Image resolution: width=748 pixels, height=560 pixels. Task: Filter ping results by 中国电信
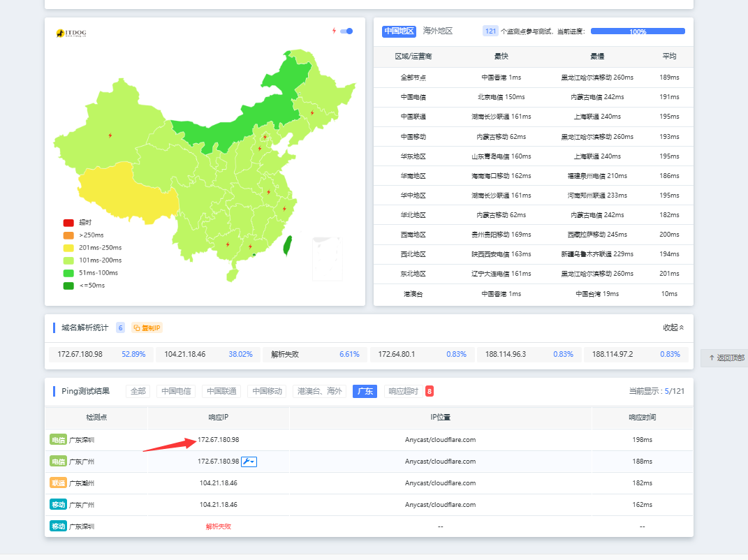pos(176,391)
